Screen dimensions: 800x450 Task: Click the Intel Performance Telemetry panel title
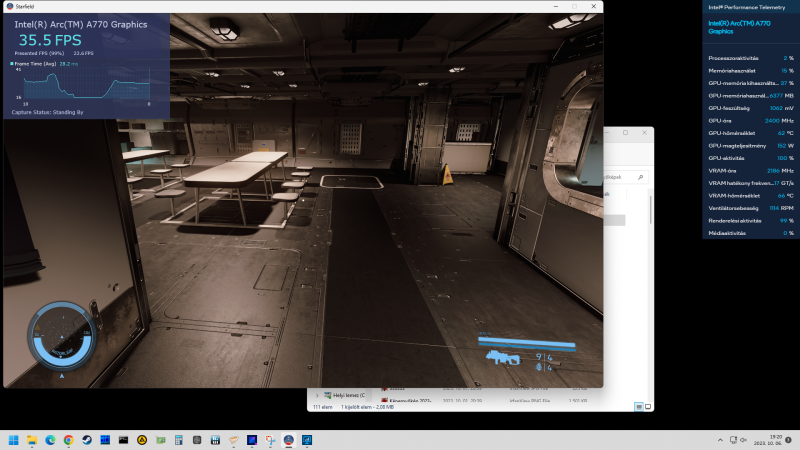tap(746, 7)
